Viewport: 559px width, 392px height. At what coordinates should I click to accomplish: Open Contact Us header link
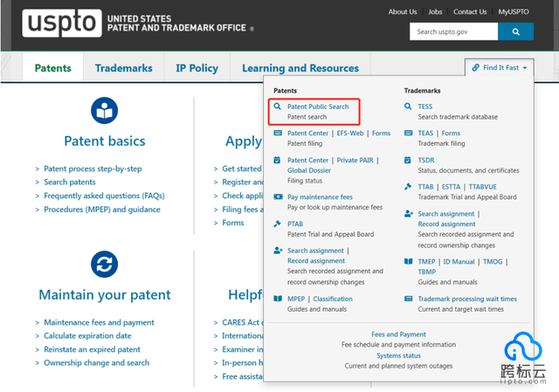point(470,11)
